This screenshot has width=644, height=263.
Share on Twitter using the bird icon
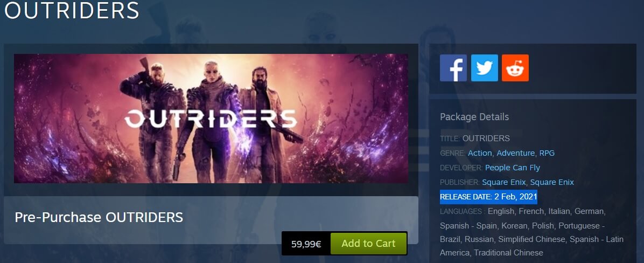(x=484, y=68)
